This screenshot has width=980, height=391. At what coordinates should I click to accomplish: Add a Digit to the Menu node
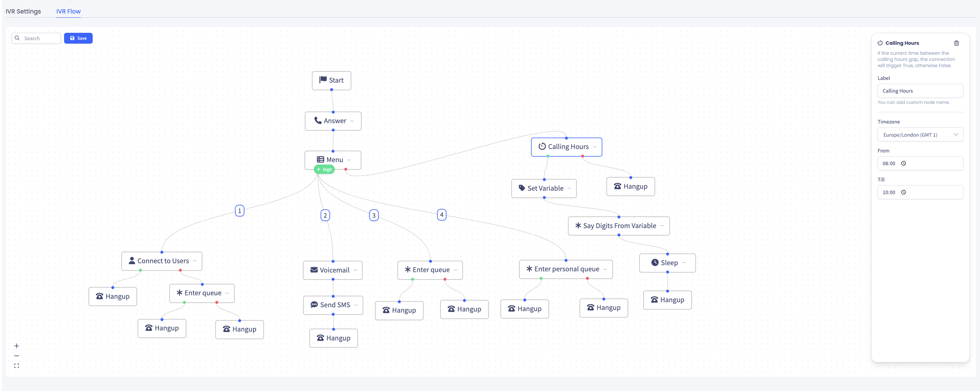[324, 169]
